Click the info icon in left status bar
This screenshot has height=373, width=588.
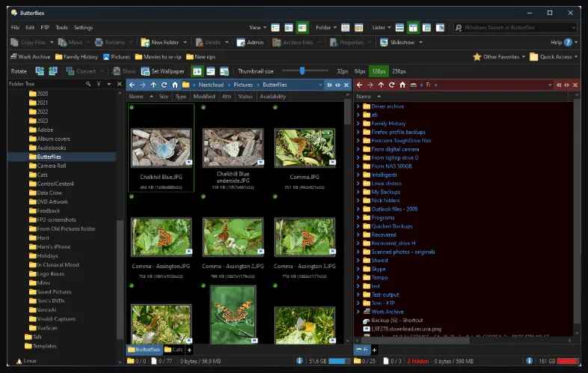pyautogui.click(x=299, y=361)
